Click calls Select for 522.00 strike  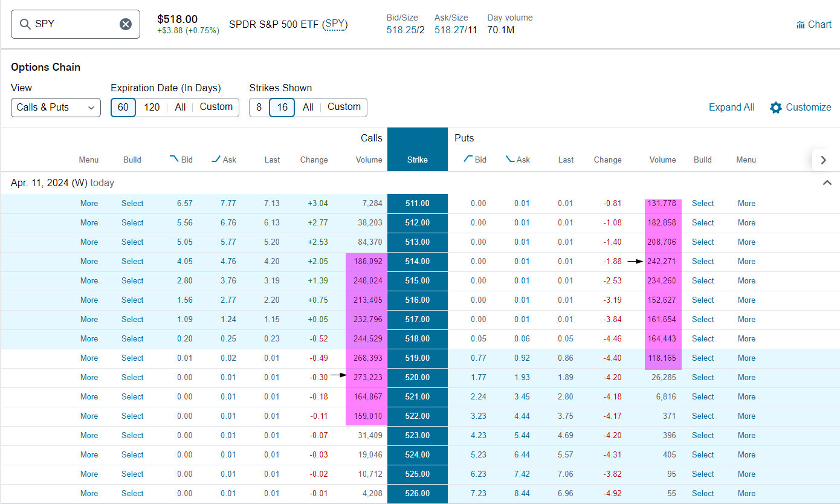point(132,416)
